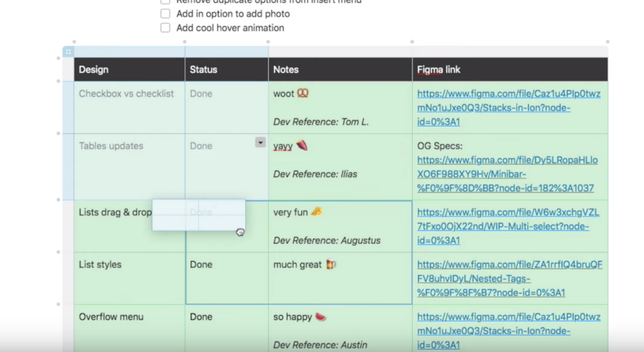The image size is (644, 352).
Task: Click the sweet potato emoji beside yayy
Action: coord(302,146)
